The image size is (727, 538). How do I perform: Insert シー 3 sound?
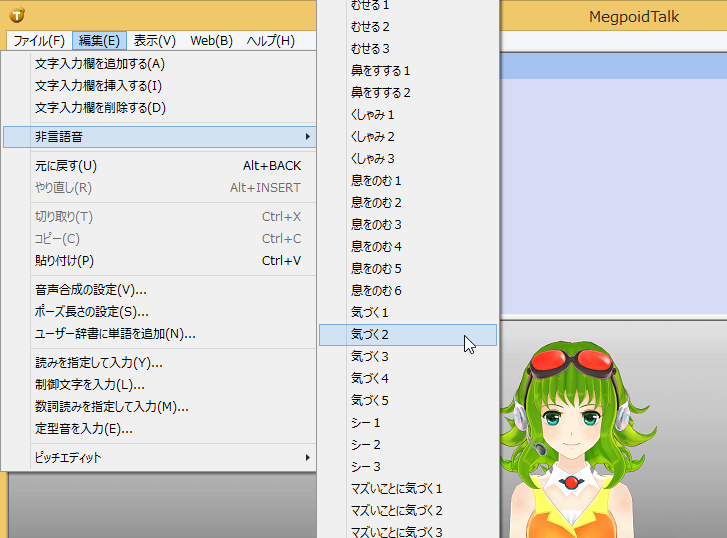tap(408, 466)
